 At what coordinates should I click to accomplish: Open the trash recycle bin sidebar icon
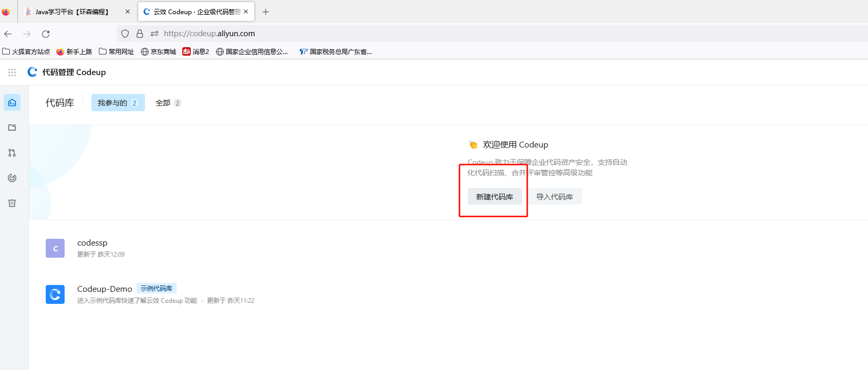(12, 203)
